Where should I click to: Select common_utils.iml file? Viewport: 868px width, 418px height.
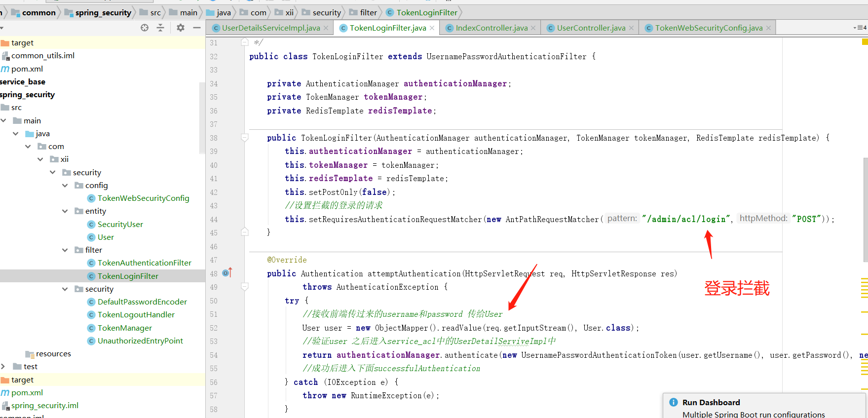42,56
